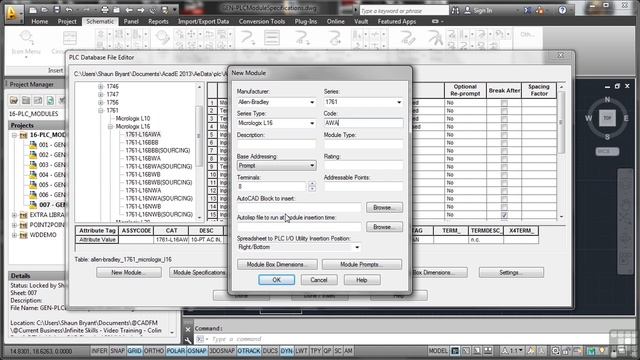Toggle OTRACK in the status bar
Viewport: 640px width, 360px height.
[x=249, y=351]
